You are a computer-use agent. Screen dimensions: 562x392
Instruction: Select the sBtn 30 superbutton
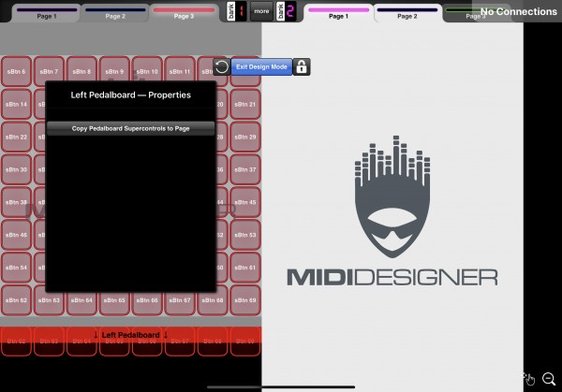click(x=16, y=169)
